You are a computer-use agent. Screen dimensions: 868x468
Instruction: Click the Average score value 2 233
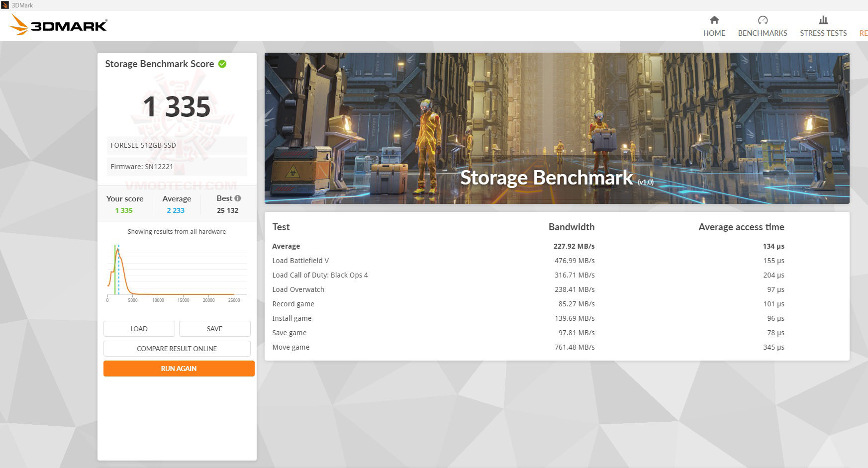coord(176,210)
